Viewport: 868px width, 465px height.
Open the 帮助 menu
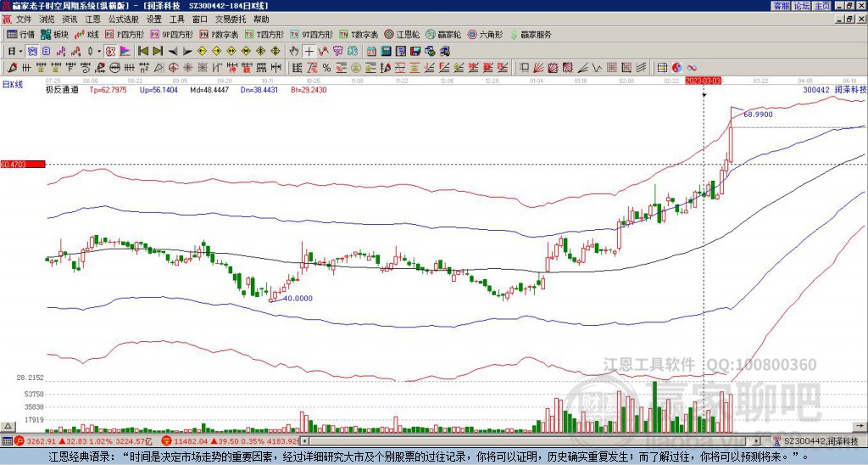[x=261, y=20]
